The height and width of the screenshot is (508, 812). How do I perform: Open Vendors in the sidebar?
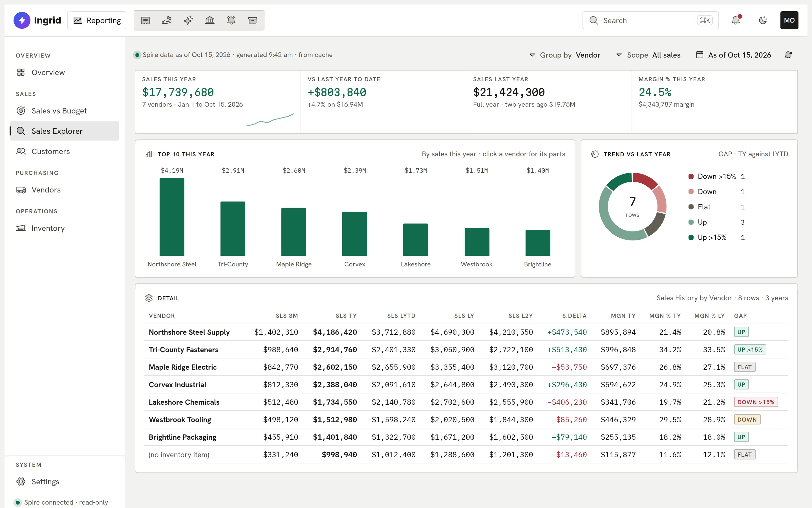click(x=64, y=190)
